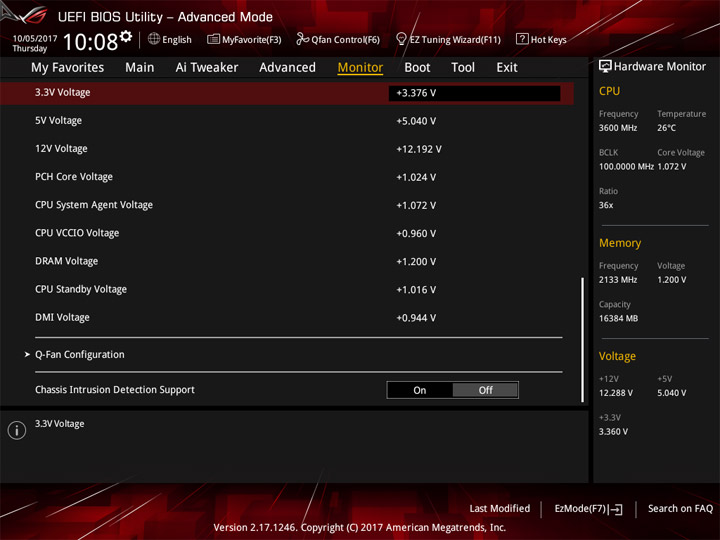Click the vertical scrollbar thumb

(583, 340)
